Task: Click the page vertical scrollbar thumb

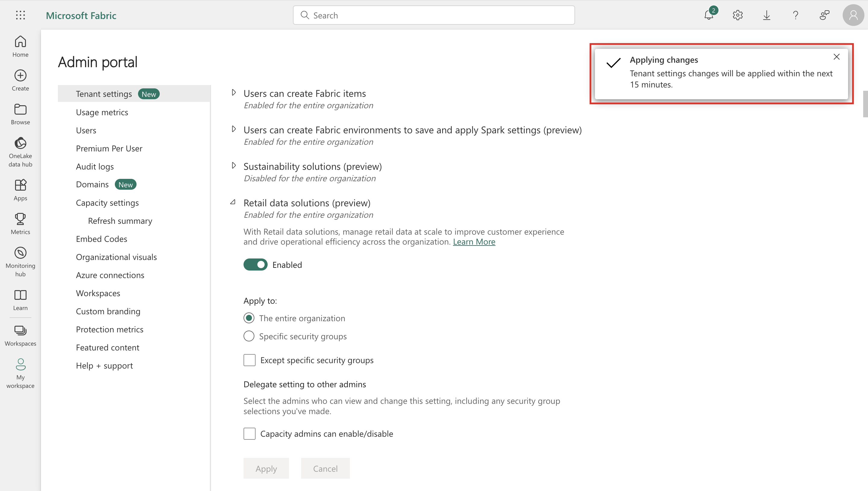Action: click(x=865, y=104)
